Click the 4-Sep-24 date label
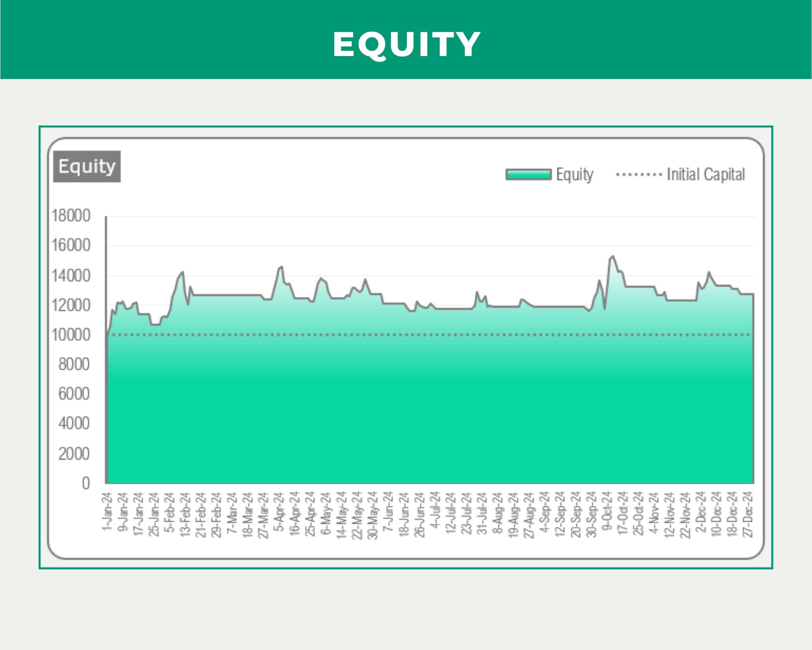The width and height of the screenshot is (812, 650). click(x=545, y=511)
